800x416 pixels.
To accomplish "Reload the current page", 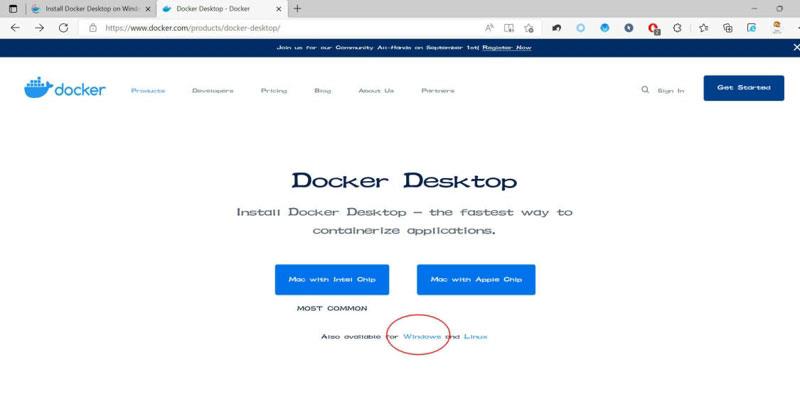I will (x=63, y=28).
